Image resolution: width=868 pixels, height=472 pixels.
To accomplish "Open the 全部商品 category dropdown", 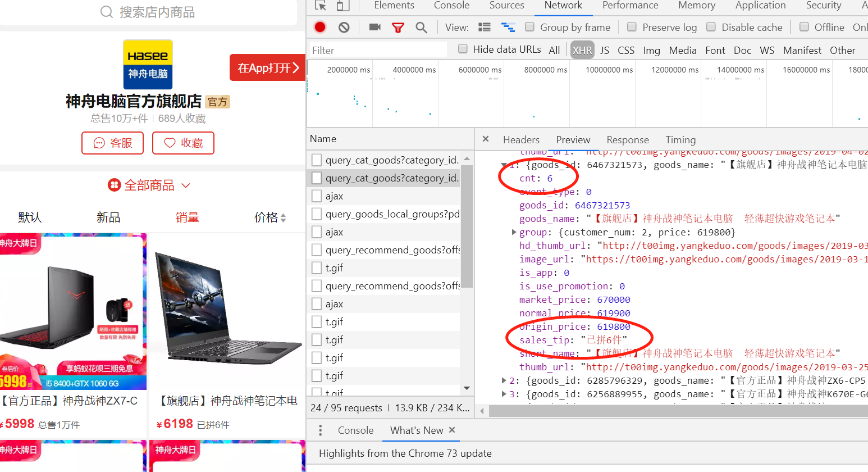I will click(x=149, y=185).
